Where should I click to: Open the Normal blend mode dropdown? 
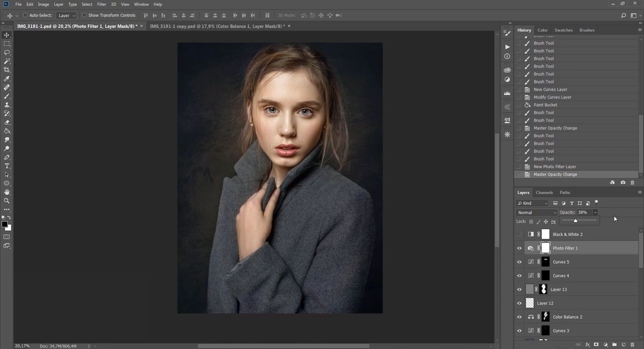coord(537,212)
